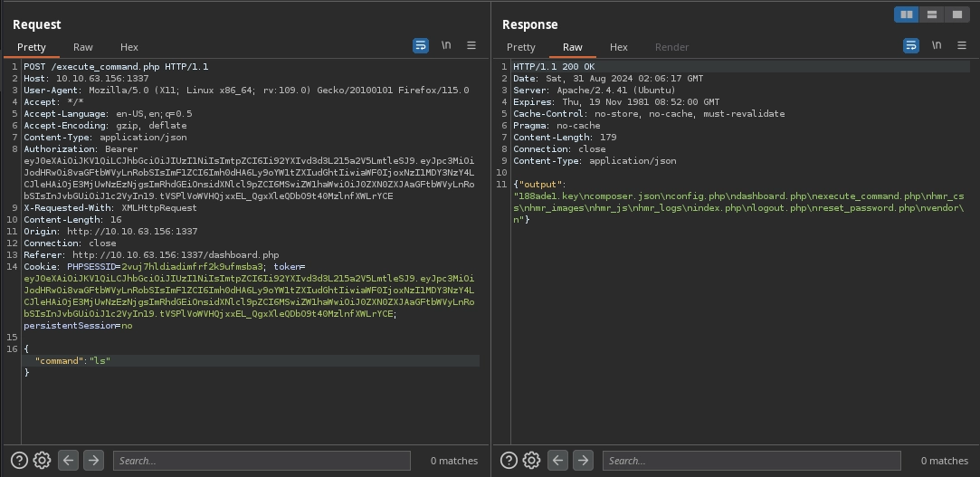The width and height of the screenshot is (980, 477).
Task: Go to next match in Request search
Action: (93, 461)
